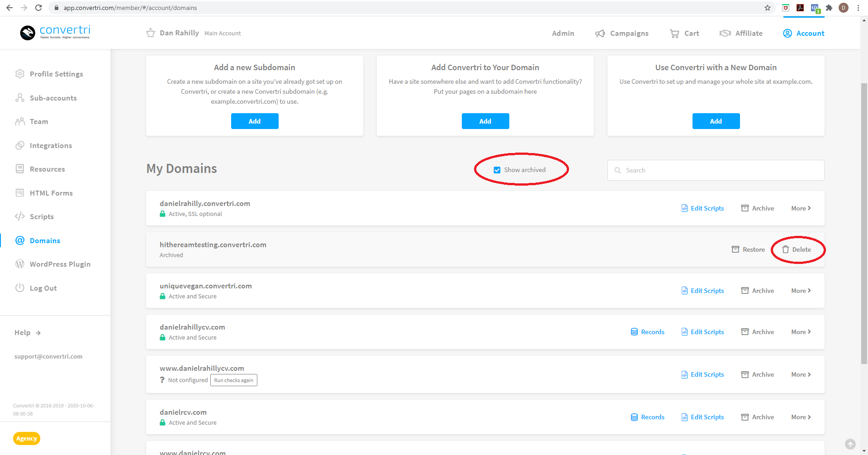The height and width of the screenshot is (455, 868).
Task: Click Add under Add a new Subdomain
Action: 254,121
